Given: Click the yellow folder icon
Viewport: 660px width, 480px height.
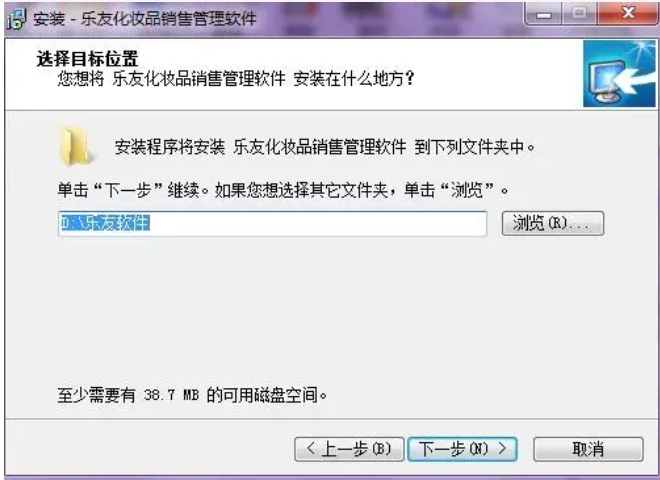Looking at the screenshot, I should point(76,146).
